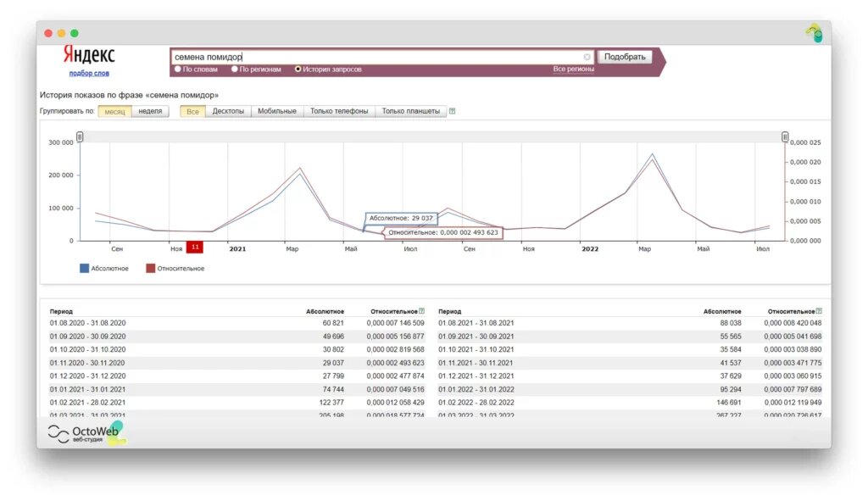Group by месяц
This screenshot has height=501, width=868.
pos(115,111)
